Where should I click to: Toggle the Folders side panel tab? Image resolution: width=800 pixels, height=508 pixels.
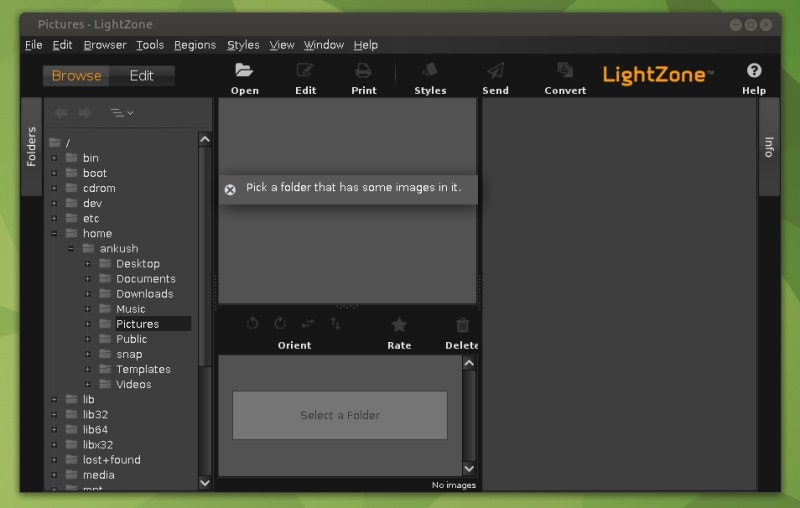(x=31, y=147)
